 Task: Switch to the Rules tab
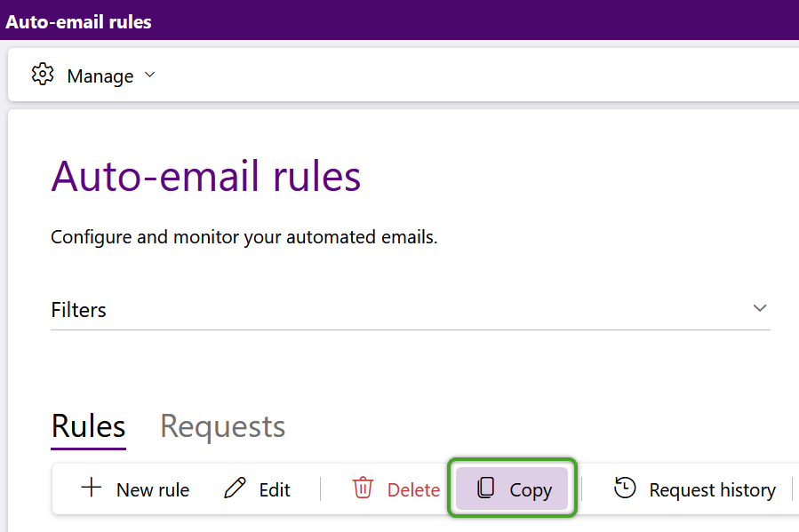[88, 426]
